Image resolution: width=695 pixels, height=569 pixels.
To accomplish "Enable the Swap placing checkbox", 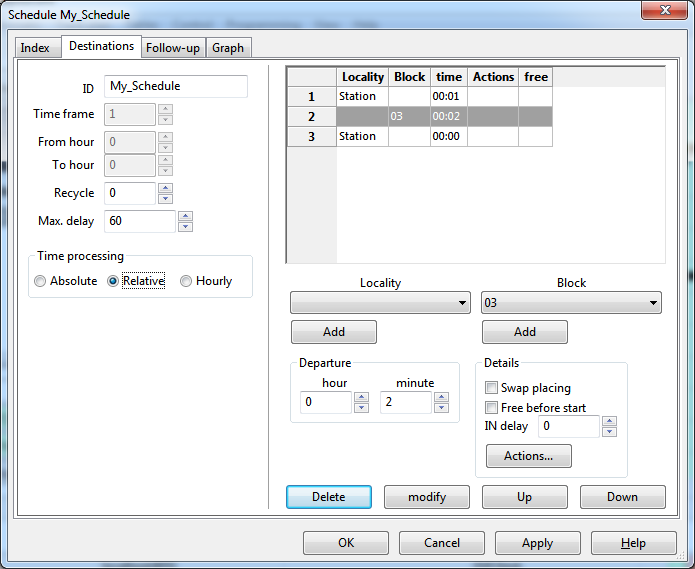I will (x=491, y=388).
